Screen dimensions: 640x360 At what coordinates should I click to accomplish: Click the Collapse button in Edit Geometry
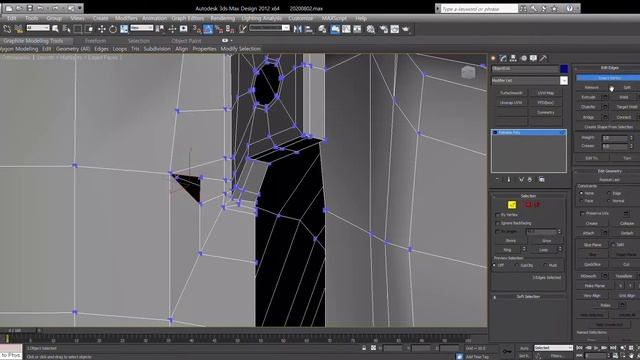(x=626, y=223)
